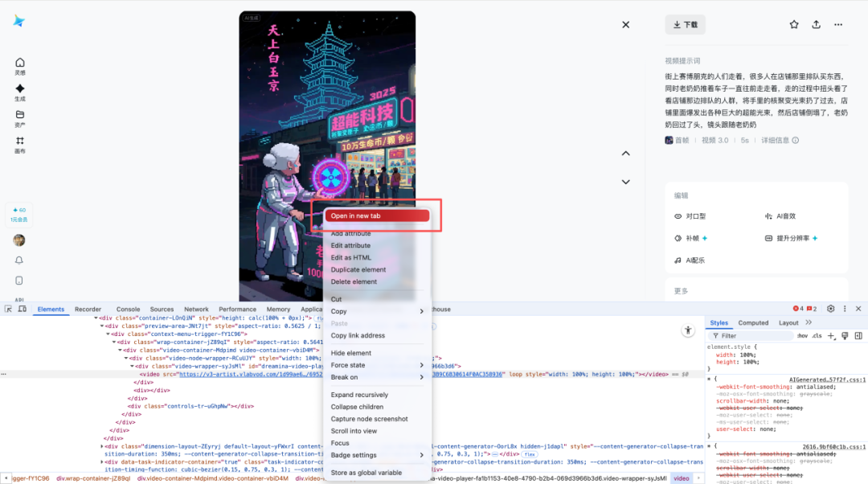Go to previous item with up chevron
The width and height of the screenshot is (868, 484).
click(x=625, y=154)
